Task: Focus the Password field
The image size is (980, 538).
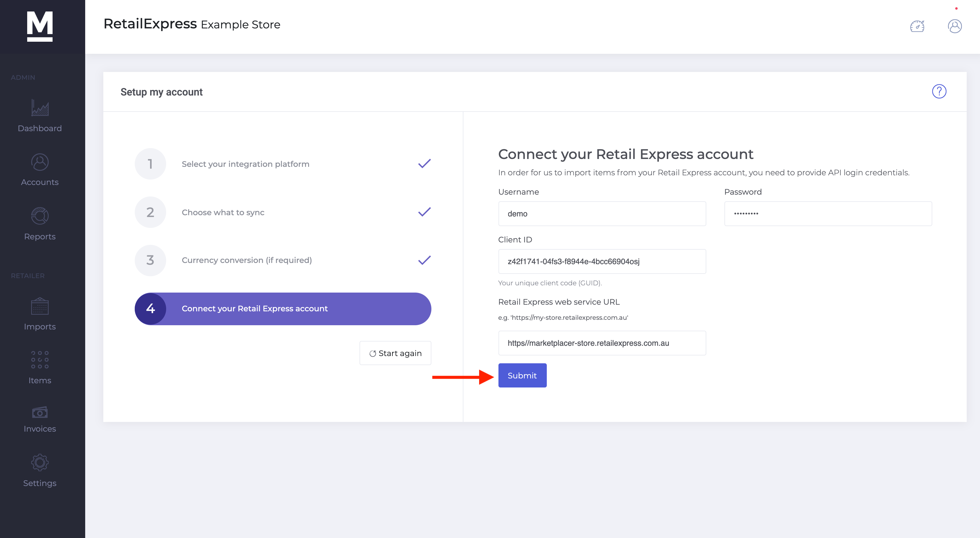Action: [x=828, y=214]
